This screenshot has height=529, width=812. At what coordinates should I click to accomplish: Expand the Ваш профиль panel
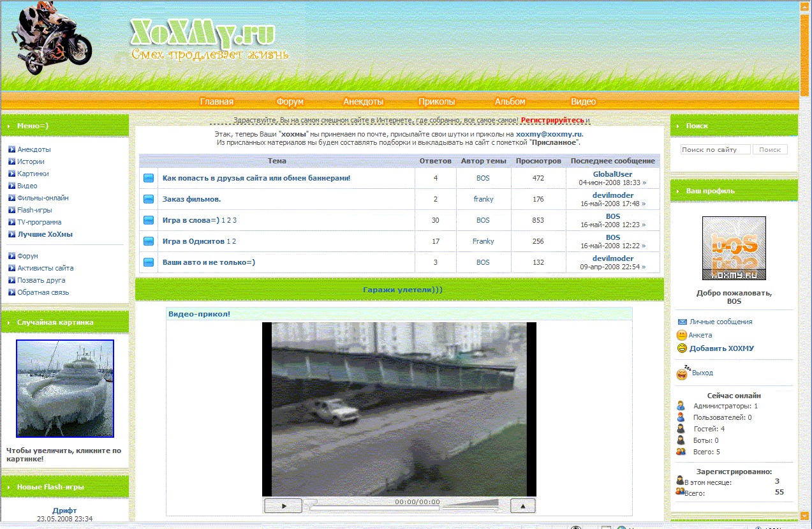click(679, 190)
